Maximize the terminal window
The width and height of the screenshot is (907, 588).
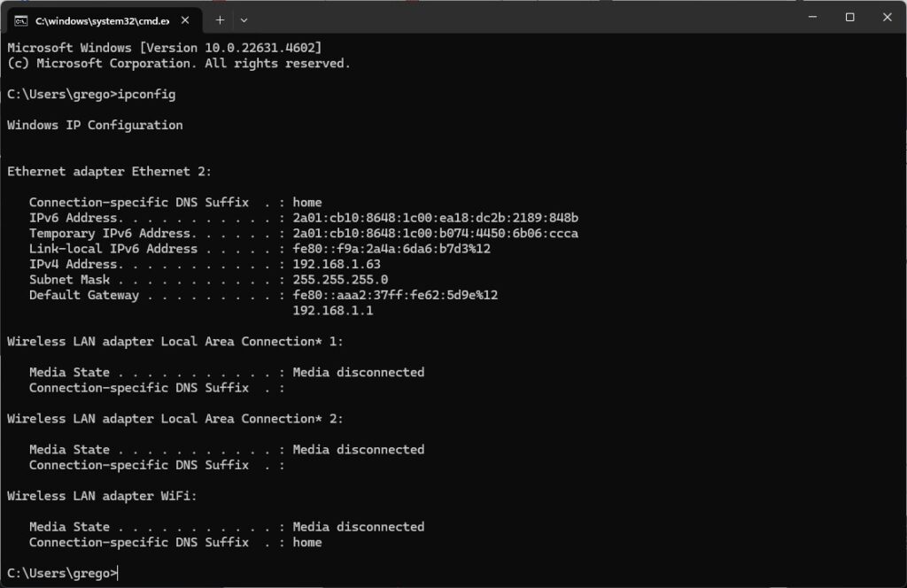(x=849, y=17)
